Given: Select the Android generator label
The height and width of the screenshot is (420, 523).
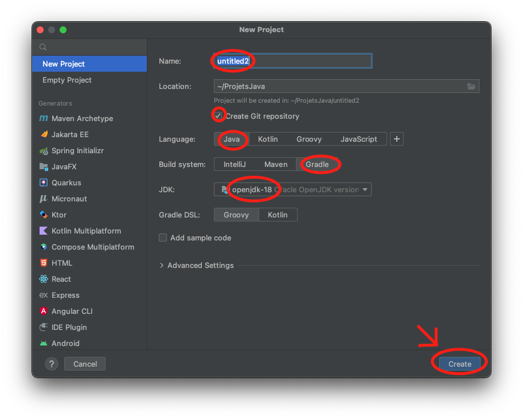Looking at the screenshot, I should [65, 343].
